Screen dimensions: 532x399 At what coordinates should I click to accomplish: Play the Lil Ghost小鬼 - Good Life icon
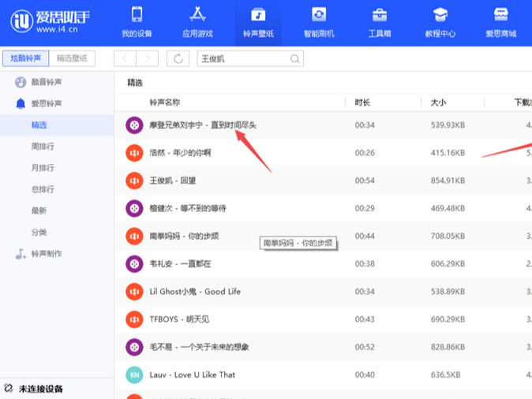pyautogui.click(x=134, y=292)
